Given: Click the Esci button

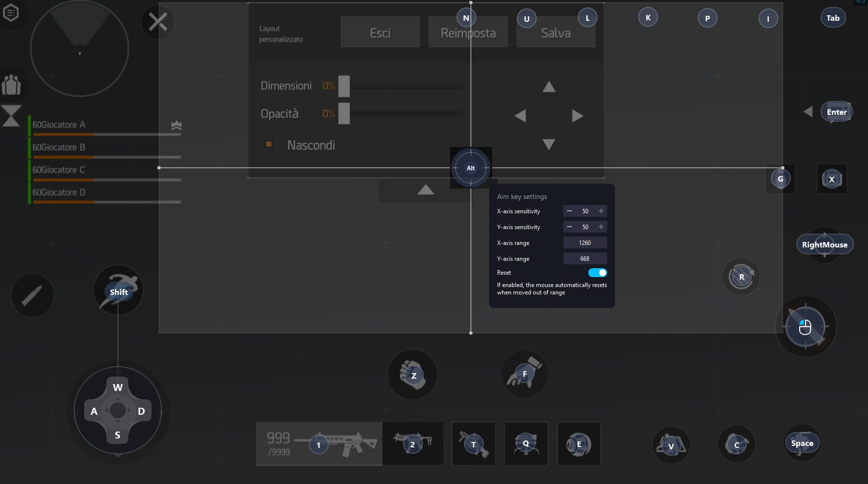Looking at the screenshot, I should [x=380, y=33].
